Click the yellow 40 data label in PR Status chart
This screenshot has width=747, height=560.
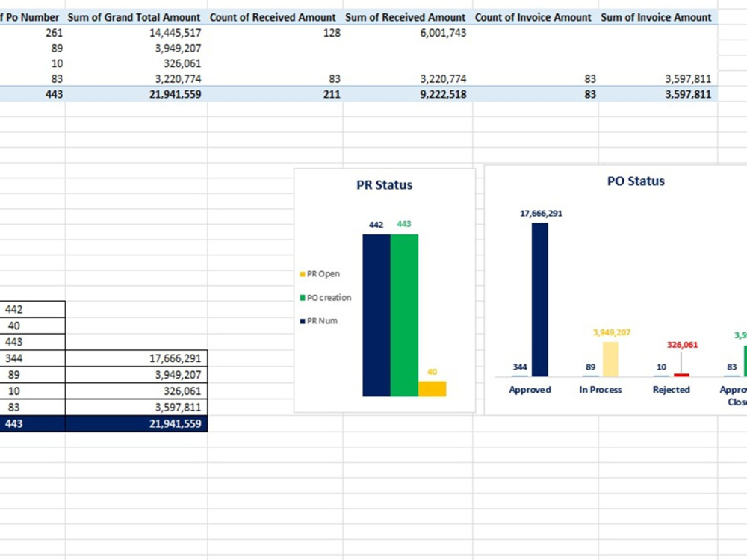click(x=432, y=372)
